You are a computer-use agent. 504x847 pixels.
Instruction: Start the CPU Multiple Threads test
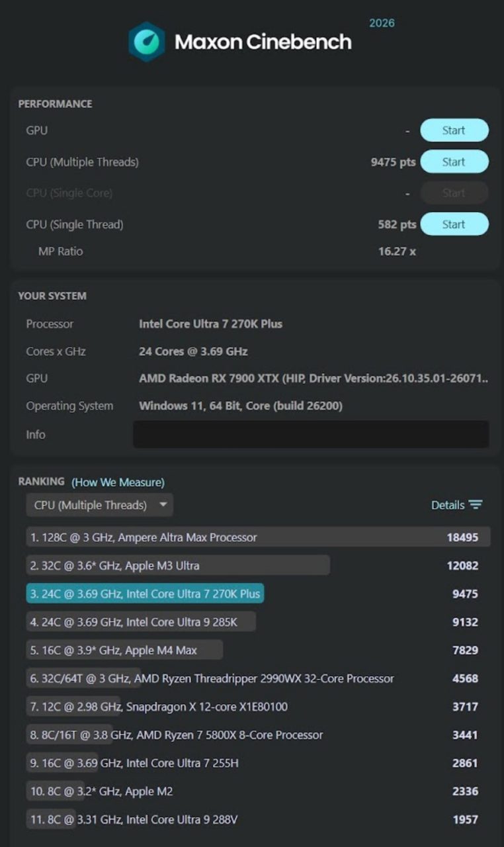point(454,161)
